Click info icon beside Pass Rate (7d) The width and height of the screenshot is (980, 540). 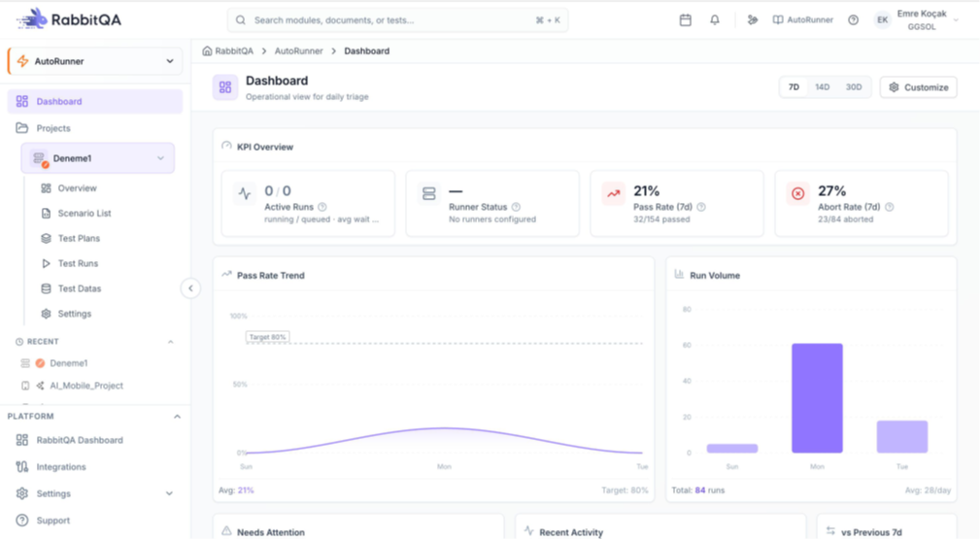(701, 207)
